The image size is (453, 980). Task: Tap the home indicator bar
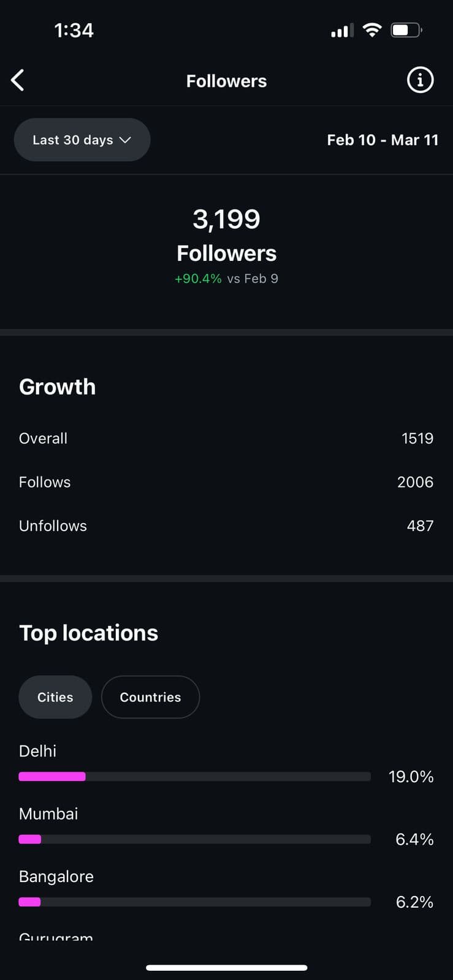click(x=226, y=968)
